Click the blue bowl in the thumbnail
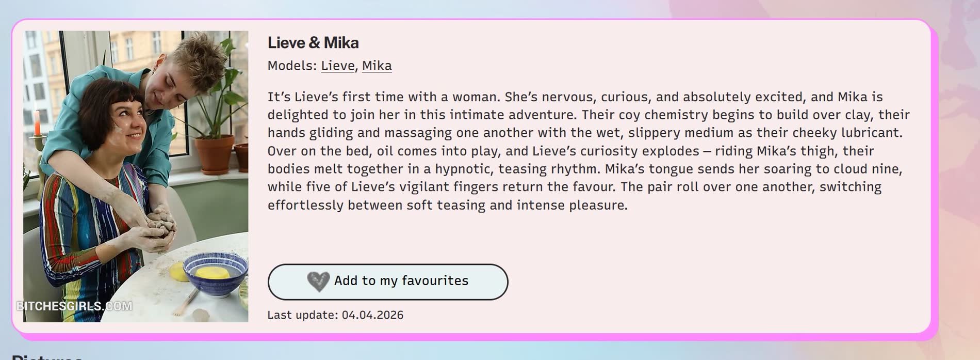The width and height of the screenshot is (980, 360). [215, 275]
